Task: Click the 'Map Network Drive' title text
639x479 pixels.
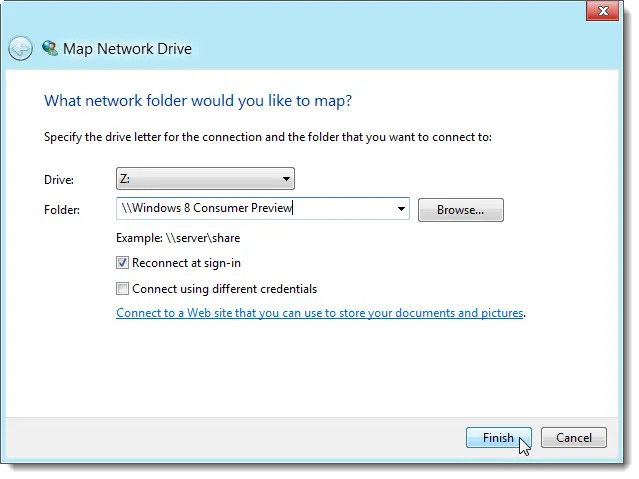Action: [x=127, y=49]
